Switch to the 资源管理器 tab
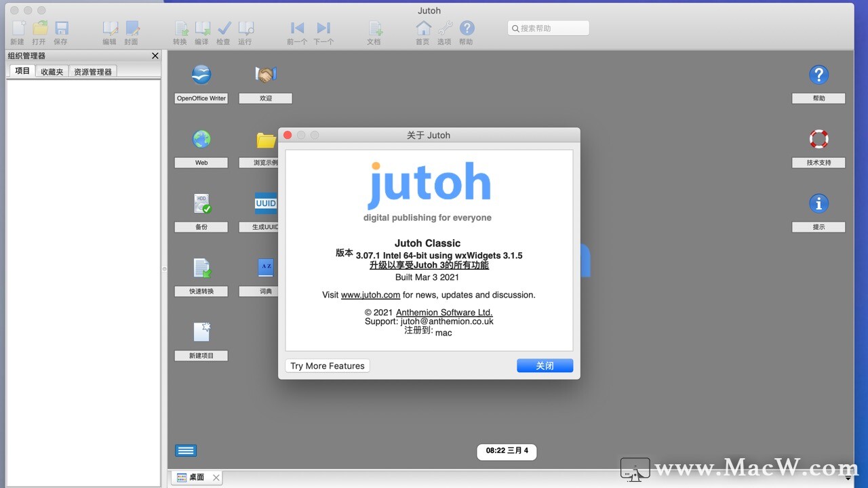Image resolution: width=868 pixels, height=488 pixels. (x=93, y=71)
